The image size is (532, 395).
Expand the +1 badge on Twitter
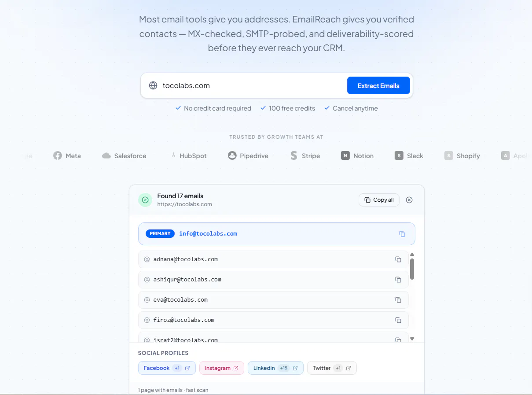point(338,368)
